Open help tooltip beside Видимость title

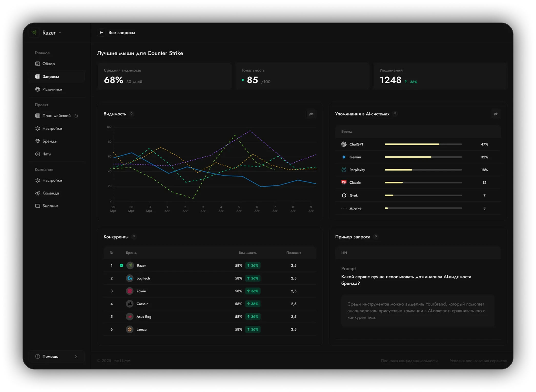[131, 114]
